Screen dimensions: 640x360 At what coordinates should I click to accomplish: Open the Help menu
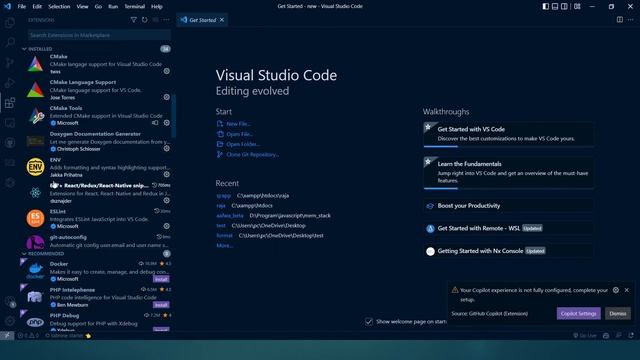click(157, 7)
